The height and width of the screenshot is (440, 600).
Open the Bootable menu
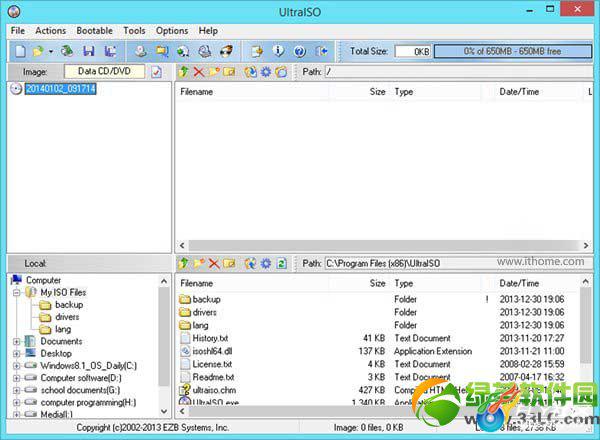(x=95, y=31)
